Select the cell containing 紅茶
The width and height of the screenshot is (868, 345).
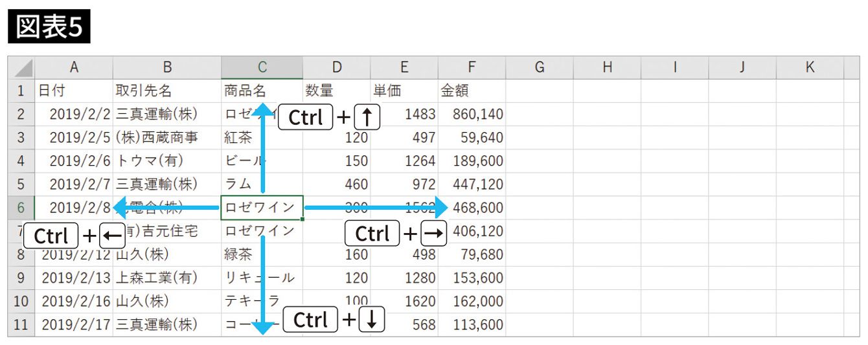tap(262, 137)
